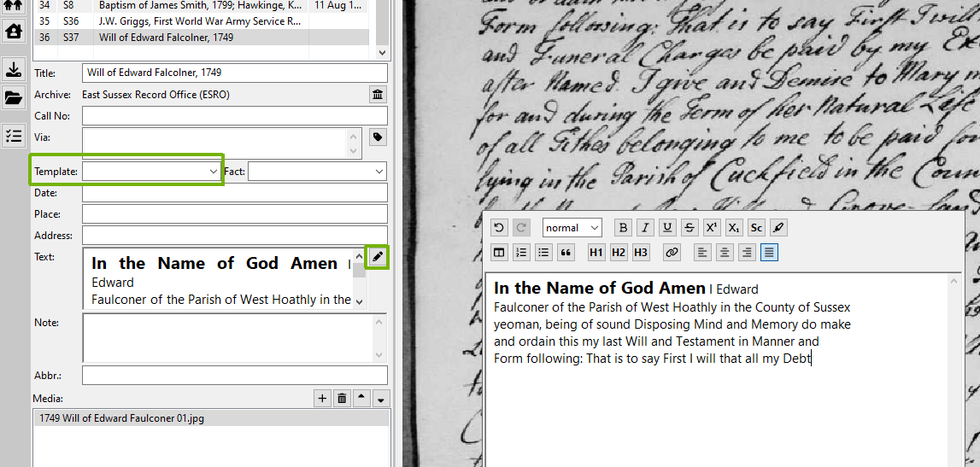980x467 pixels.
Task: Apply the highlighter marker tool
Action: (x=778, y=228)
